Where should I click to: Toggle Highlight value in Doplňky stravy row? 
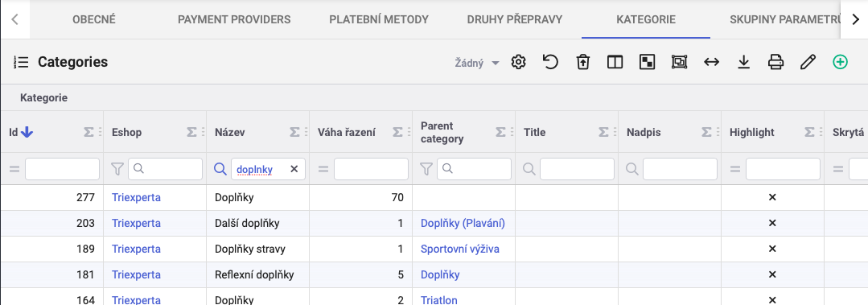click(x=772, y=249)
